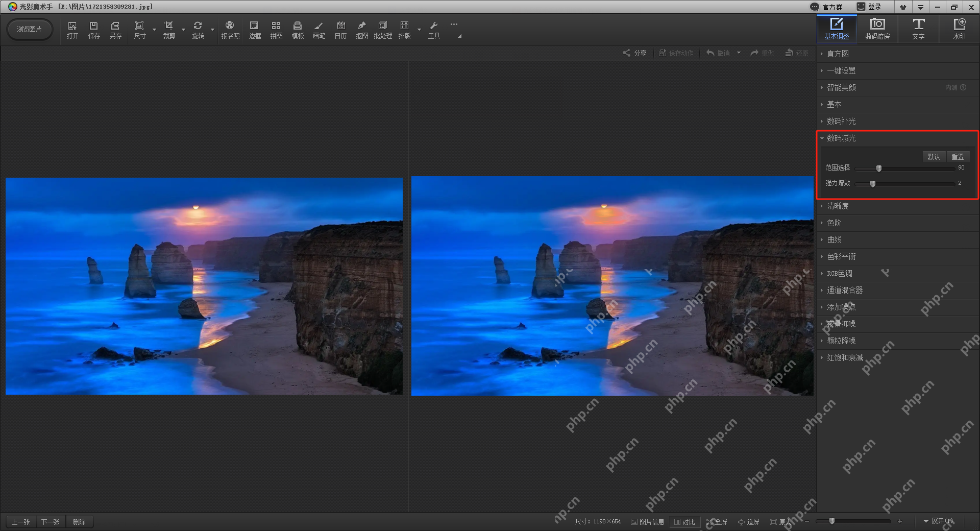Open the 排版 layout tool
Viewport: 980px width, 531px height.
(405, 30)
